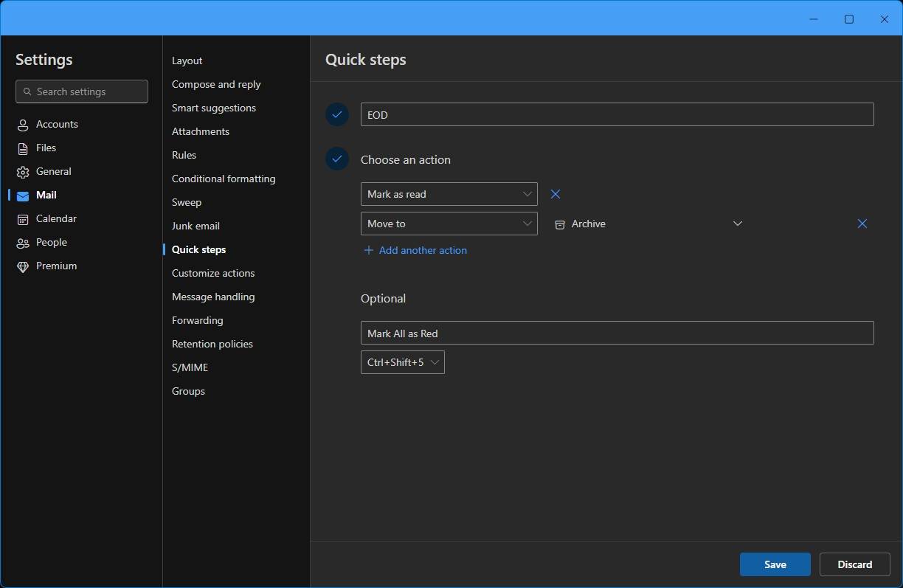Click the Files document icon

(x=23, y=148)
